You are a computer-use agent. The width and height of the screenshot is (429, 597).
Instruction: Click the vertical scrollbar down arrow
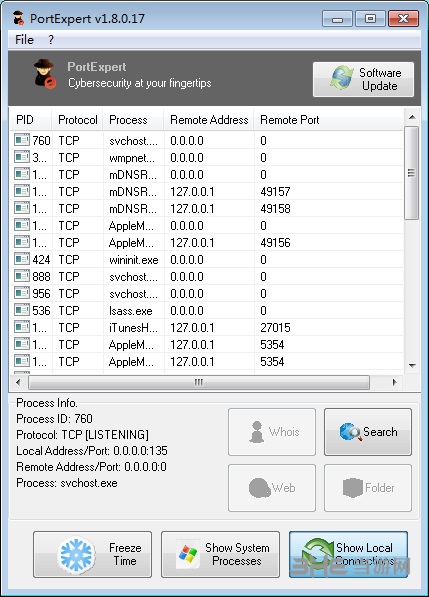412,366
